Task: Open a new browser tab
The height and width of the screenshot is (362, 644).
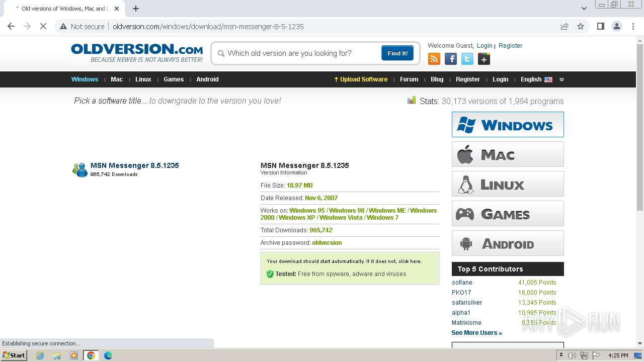Action: click(x=136, y=9)
